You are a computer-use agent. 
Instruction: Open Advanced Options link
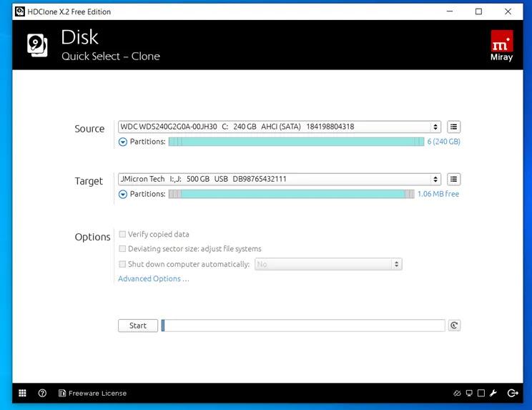(153, 278)
